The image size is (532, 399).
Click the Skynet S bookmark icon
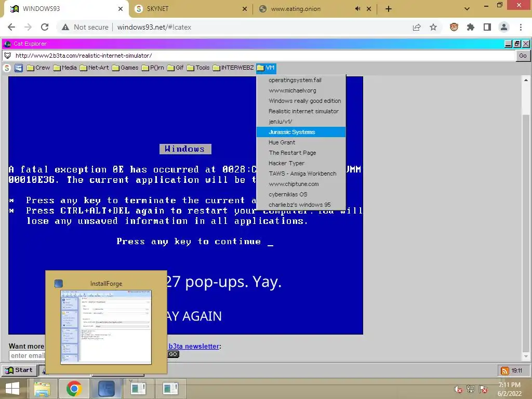pos(7,68)
